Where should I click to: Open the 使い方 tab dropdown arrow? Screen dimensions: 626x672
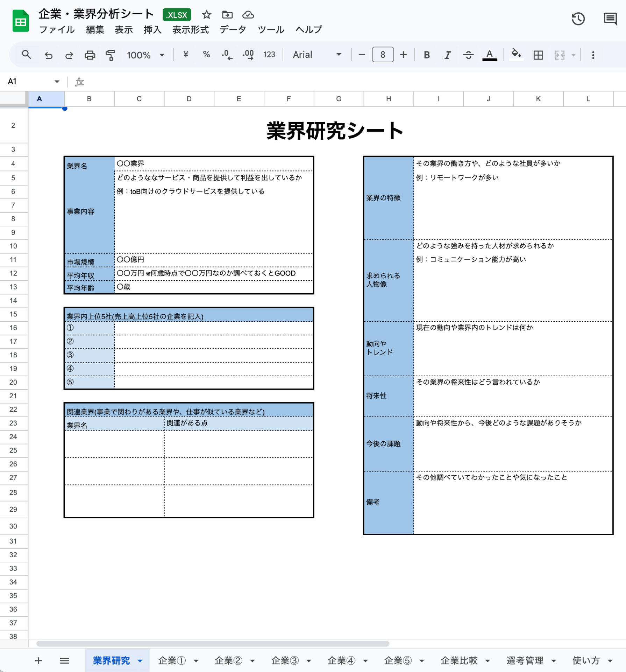pyautogui.click(x=610, y=661)
